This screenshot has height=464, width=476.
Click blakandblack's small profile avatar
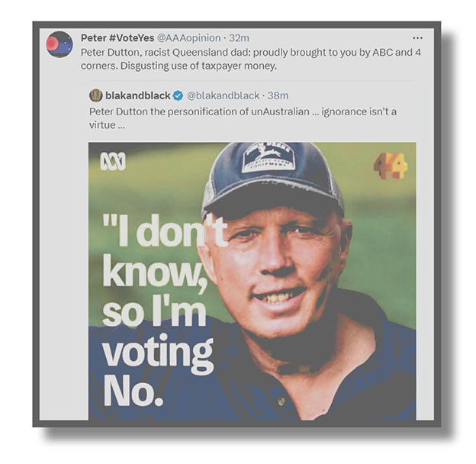tap(95, 95)
